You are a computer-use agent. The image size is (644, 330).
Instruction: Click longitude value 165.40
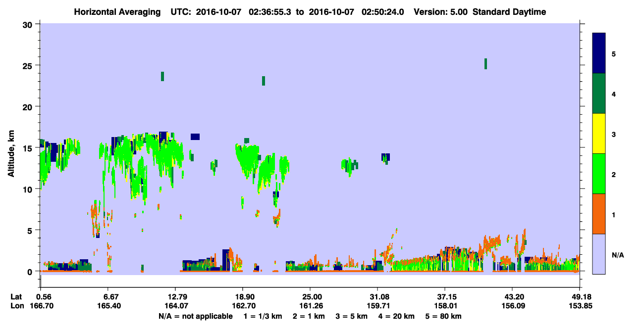click(108, 306)
